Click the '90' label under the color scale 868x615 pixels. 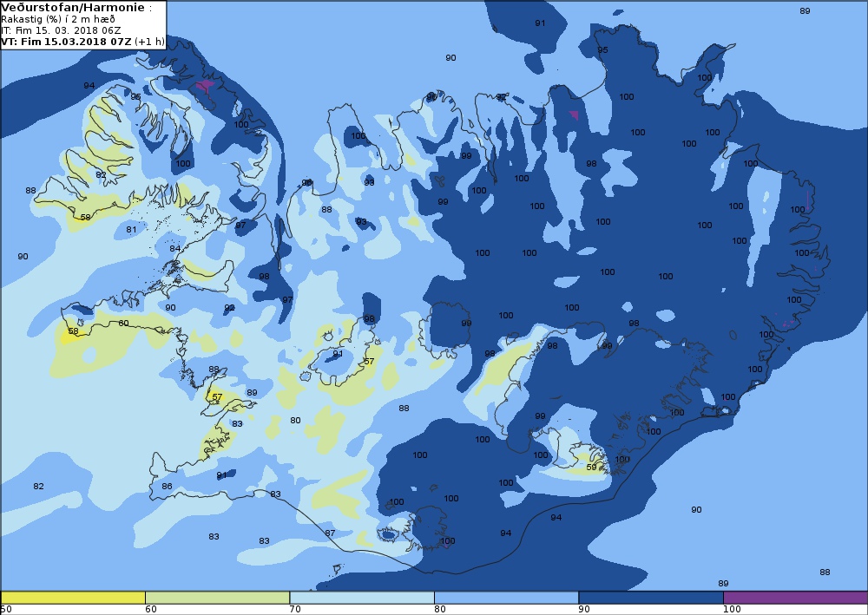coord(584,609)
